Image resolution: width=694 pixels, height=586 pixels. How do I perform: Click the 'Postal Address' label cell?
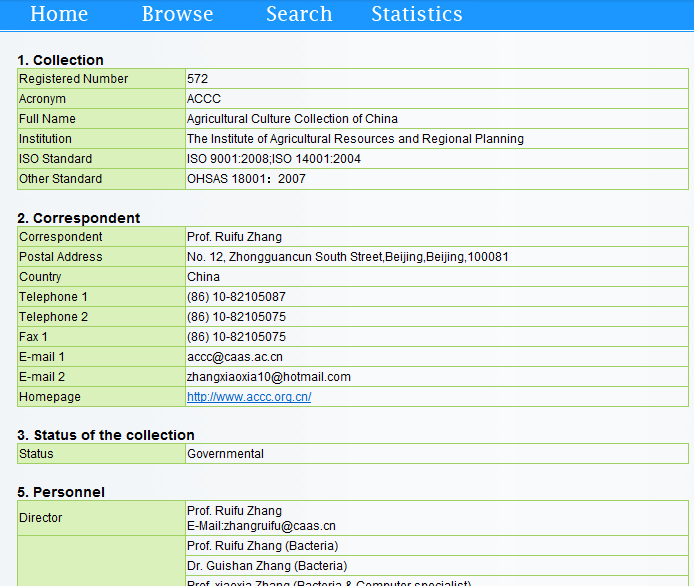point(101,257)
